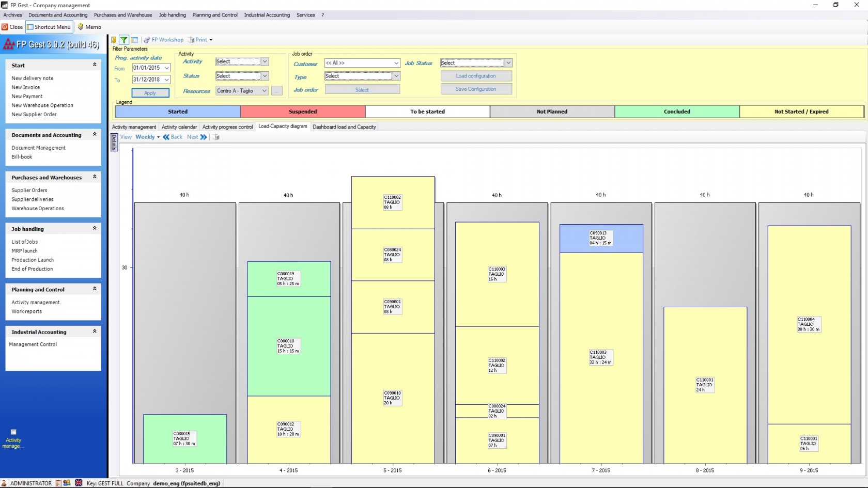Click the Activity manage shortcut icon
Screen dimensions: 868x488
13,439
